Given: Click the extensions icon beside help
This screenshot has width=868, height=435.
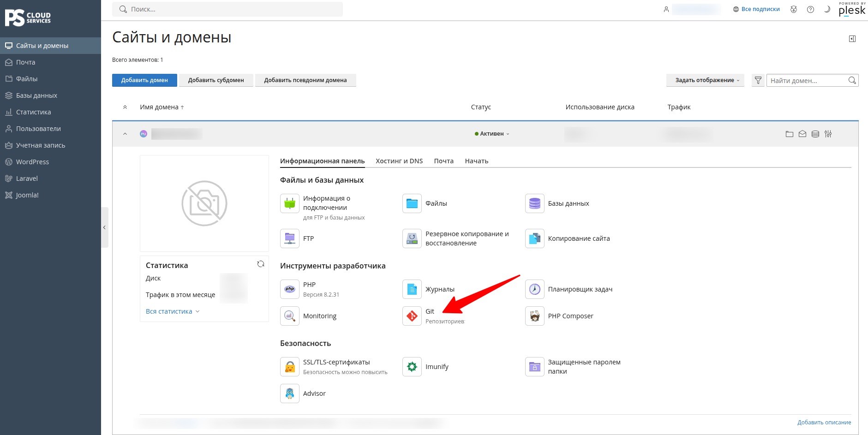Looking at the screenshot, I should coord(794,9).
